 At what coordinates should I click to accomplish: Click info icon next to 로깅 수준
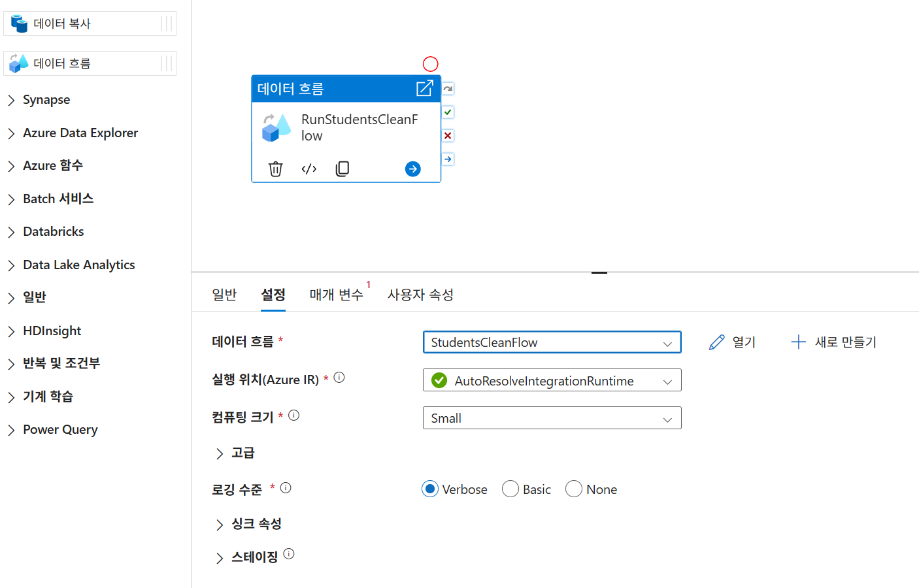tap(286, 487)
